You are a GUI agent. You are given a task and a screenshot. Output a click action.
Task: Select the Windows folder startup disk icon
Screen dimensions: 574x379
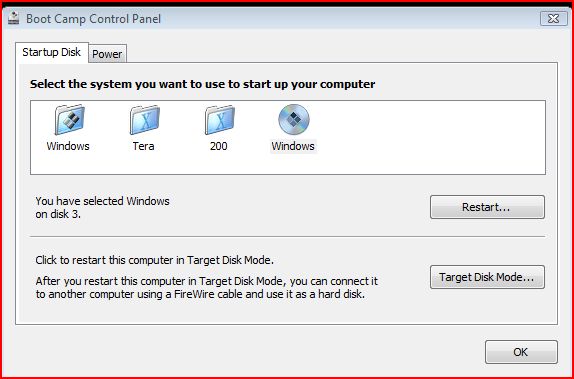pyautogui.click(x=70, y=120)
